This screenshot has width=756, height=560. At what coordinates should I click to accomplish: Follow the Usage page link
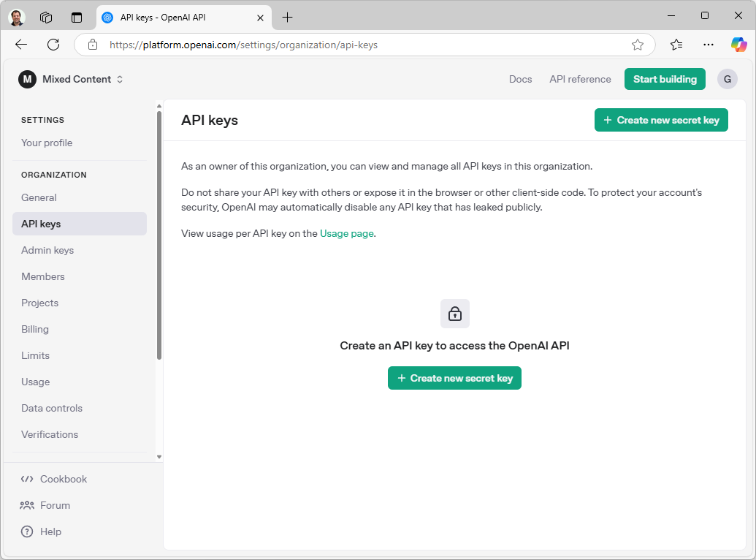click(x=347, y=234)
